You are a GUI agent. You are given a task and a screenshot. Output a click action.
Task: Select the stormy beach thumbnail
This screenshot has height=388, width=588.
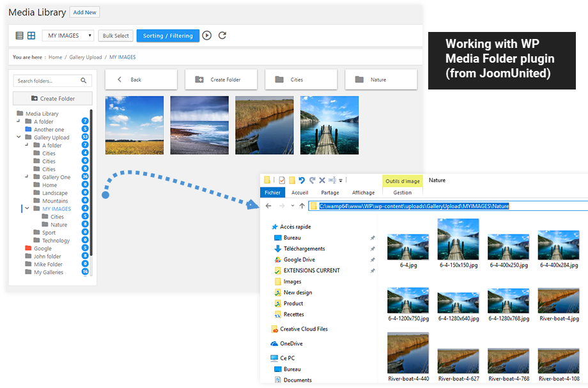[x=199, y=125]
